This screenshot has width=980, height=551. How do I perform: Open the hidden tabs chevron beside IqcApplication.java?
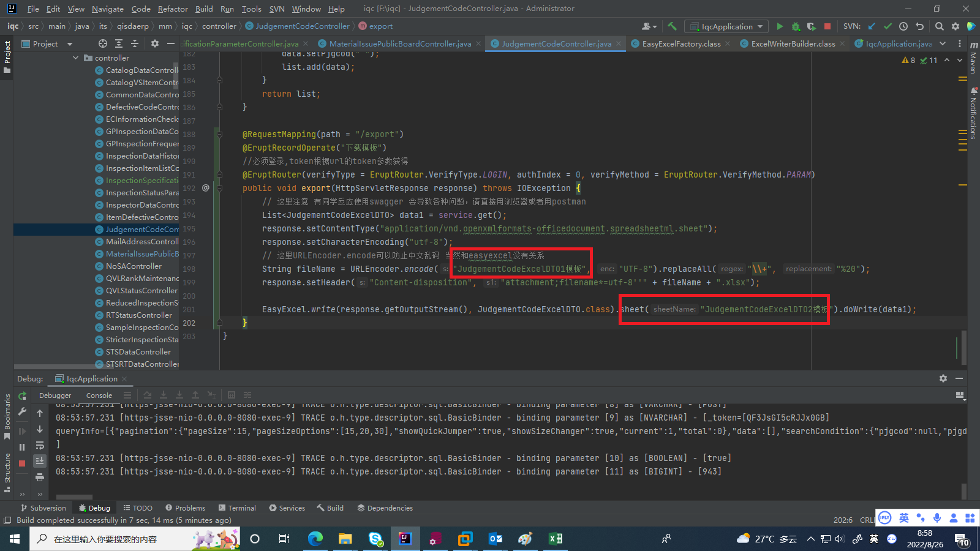point(943,43)
